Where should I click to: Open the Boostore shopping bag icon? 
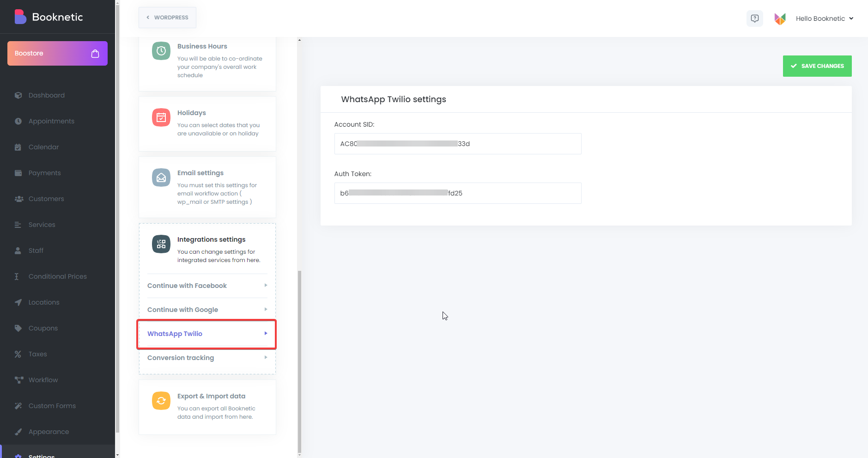click(95, 54)
